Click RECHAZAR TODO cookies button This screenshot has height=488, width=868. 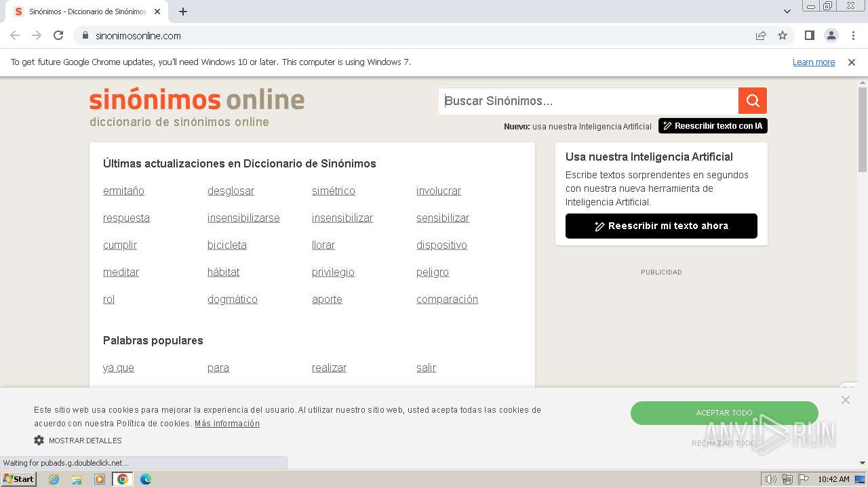(724, 443)
